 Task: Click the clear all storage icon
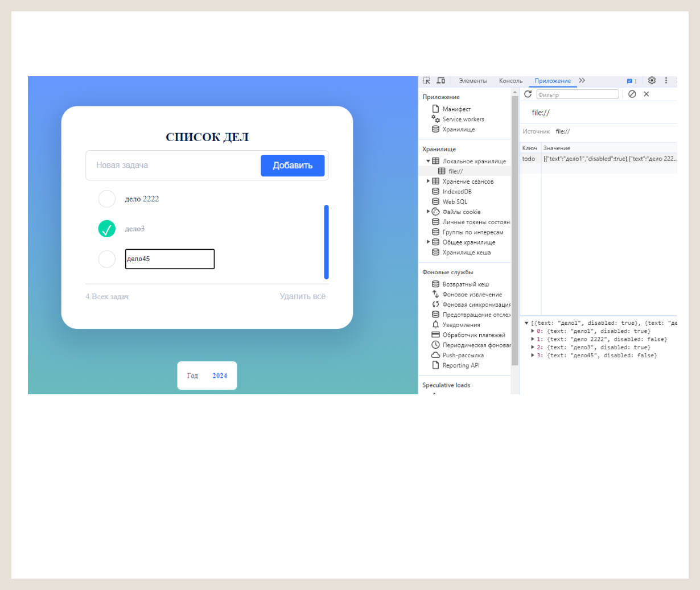point(632,94)
